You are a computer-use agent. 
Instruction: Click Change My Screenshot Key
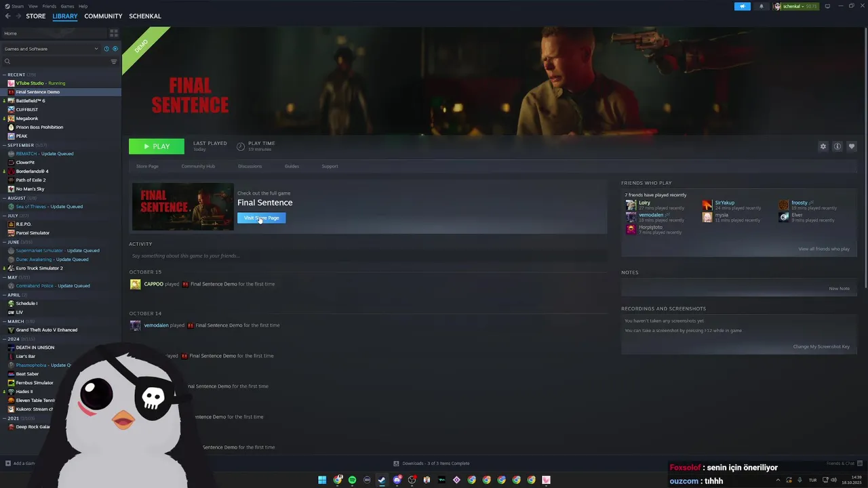[821, 347]
